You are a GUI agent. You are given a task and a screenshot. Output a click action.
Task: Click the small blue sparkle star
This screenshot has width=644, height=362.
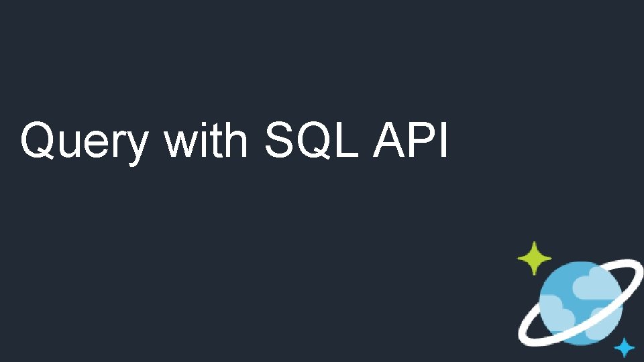625,347
